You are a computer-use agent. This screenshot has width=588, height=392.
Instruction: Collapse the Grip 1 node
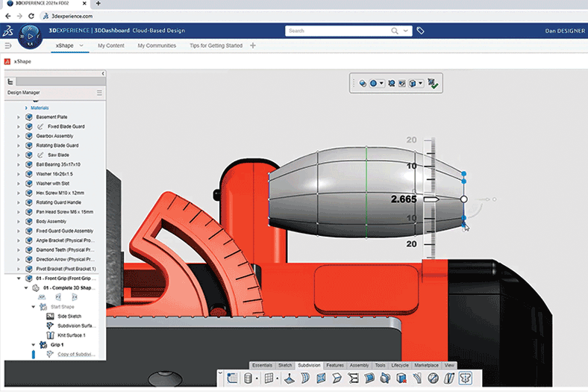click(34, 345)
